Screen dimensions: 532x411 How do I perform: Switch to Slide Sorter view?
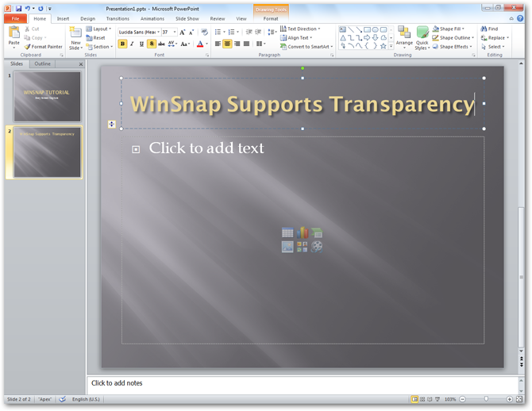(422, 399)
